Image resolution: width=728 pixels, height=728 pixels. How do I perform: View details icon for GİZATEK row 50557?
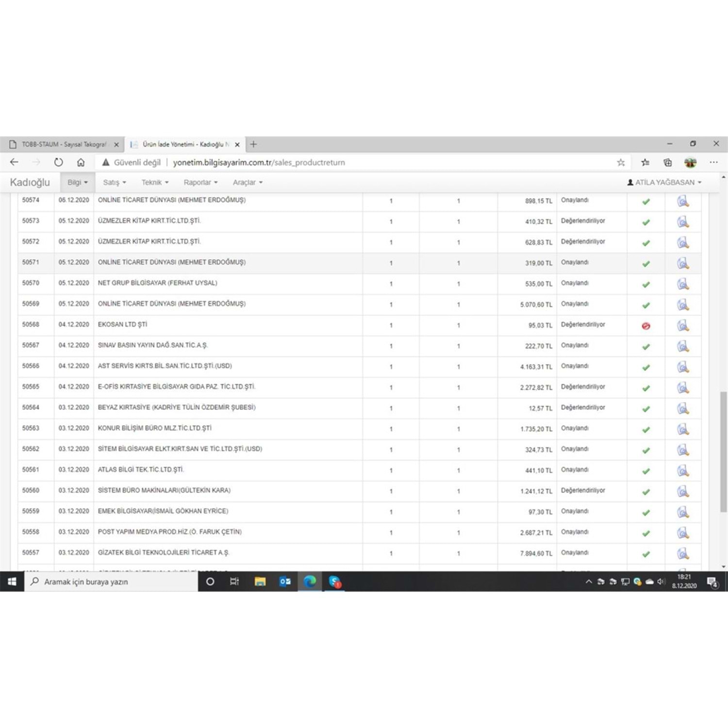[683, 553]
